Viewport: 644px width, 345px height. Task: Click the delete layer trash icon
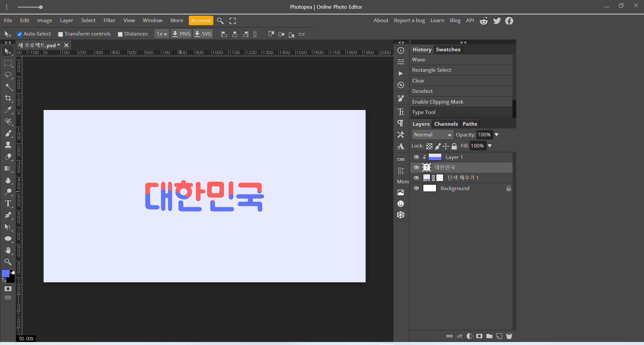coord(509,336)
